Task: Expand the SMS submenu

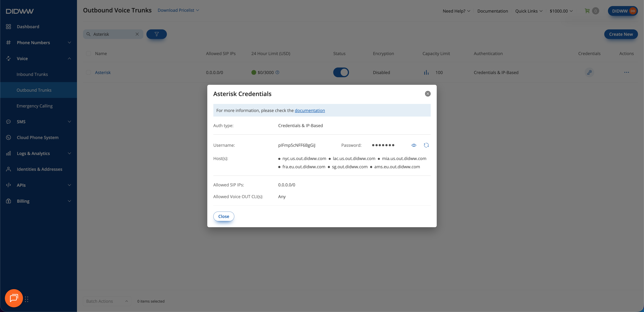Action: click(x=69, y=122)
